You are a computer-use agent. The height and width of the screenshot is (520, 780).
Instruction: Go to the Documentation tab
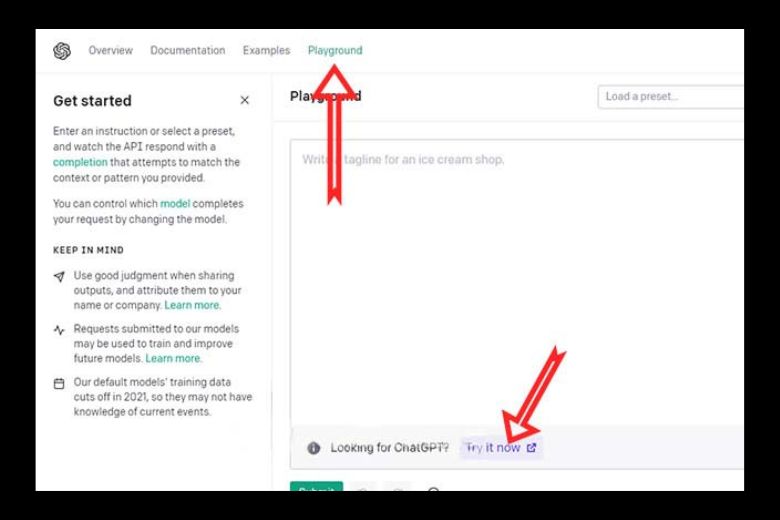(x=187, y=50)
